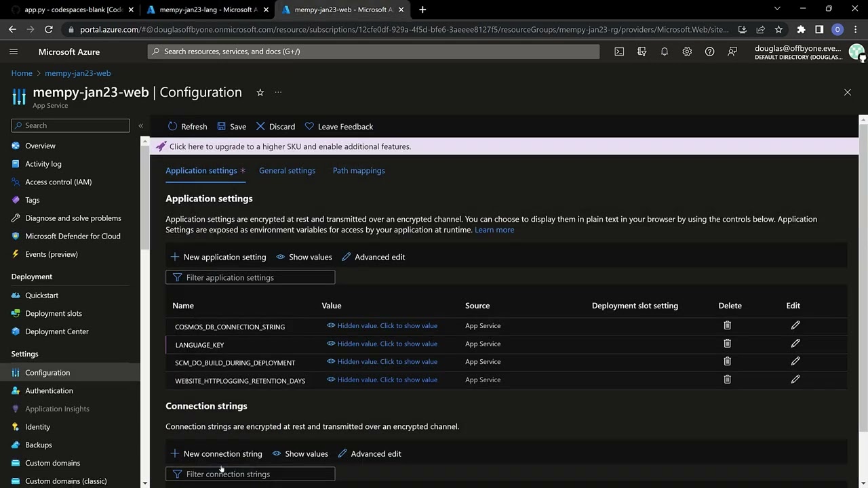
Task: Click the main content vertical scrollbar
Action: (863, 278)
